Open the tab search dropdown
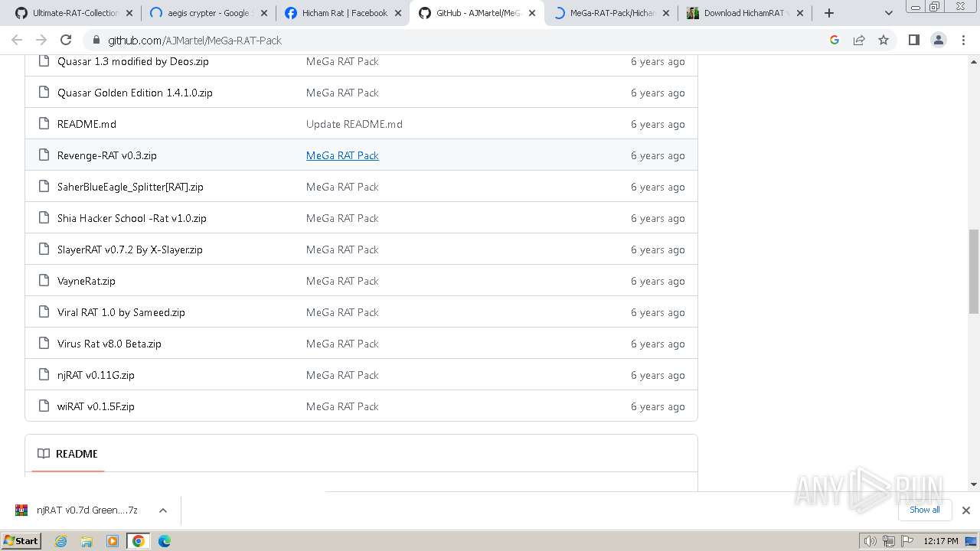 (888, 13)
